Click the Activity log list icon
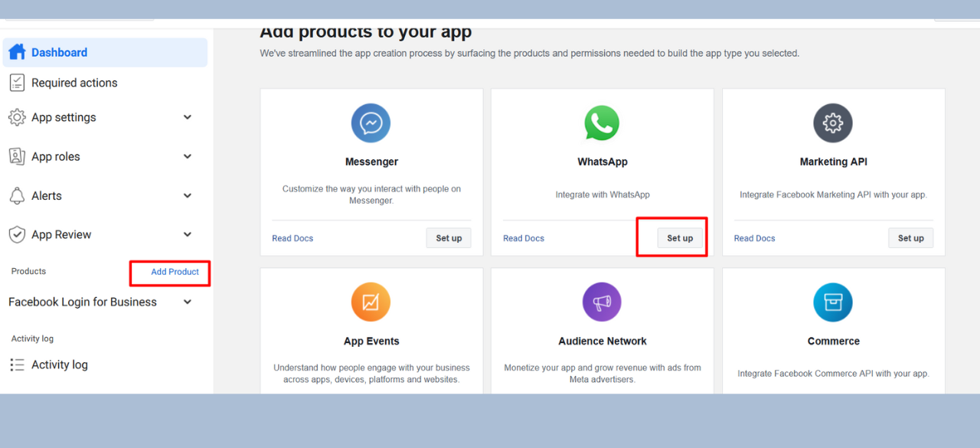 (16, 365)
